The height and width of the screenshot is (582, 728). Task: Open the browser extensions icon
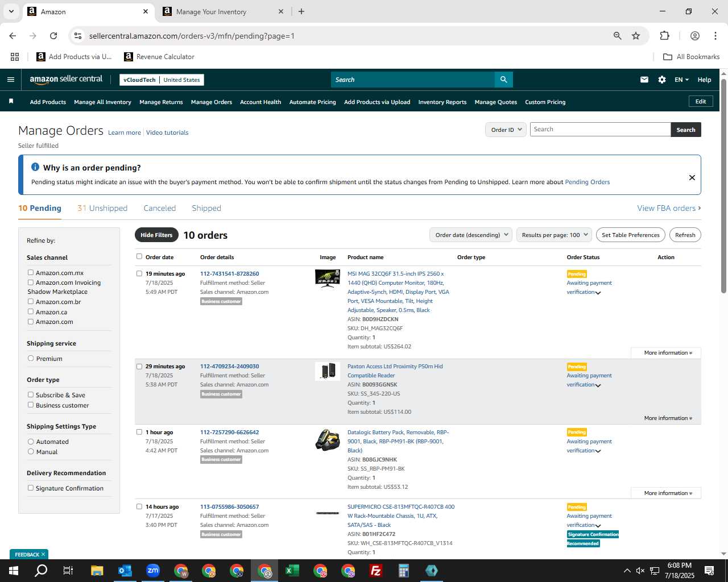coord(664,36)
